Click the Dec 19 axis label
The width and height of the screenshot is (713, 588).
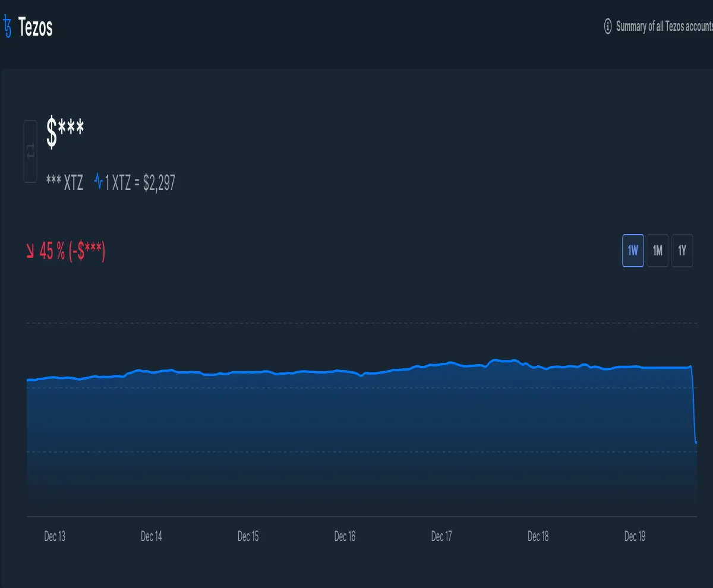635,536
